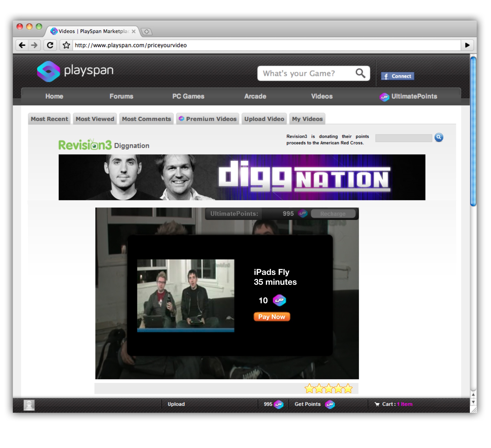Open the UltimatePoints menu item

click(408, 96)
